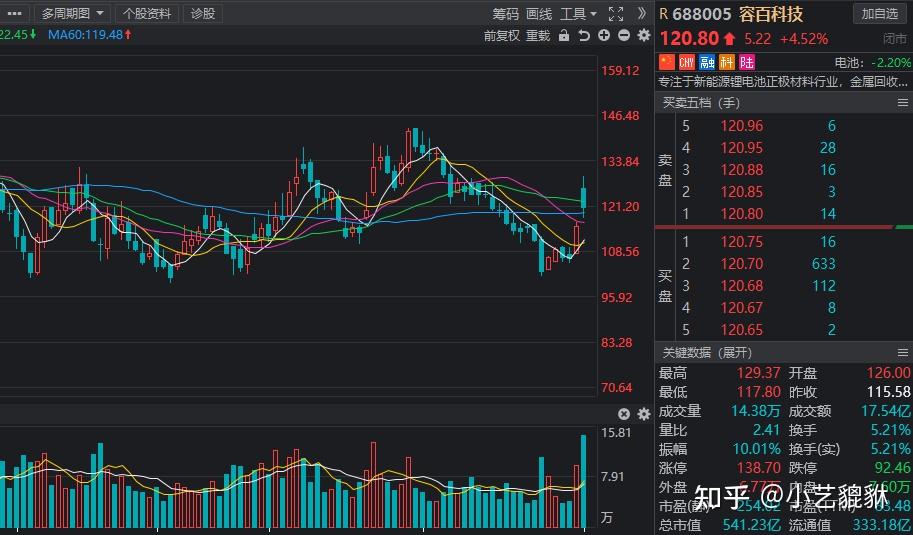Image resolution: width=913 pixels, height=535 pixels.
Task: Click stock code 688005
Action: [x=702, y=14]
